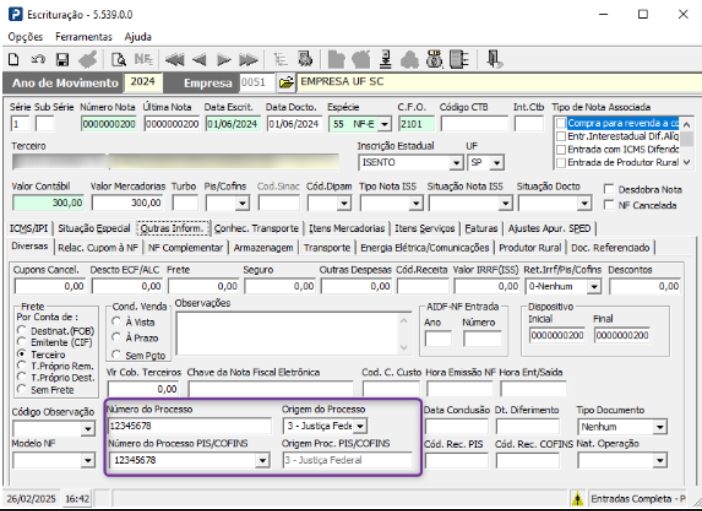Save the record with the floppy disk icon
The image size is (702, 511).
[x=62, y=59]
